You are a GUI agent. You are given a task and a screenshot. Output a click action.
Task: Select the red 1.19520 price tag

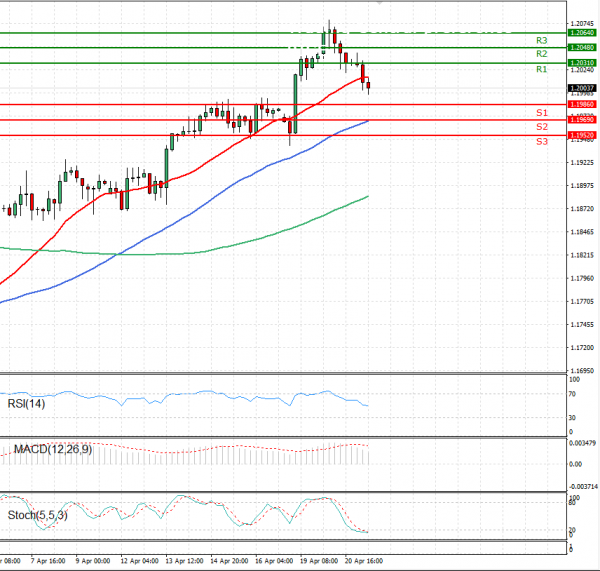582,135
